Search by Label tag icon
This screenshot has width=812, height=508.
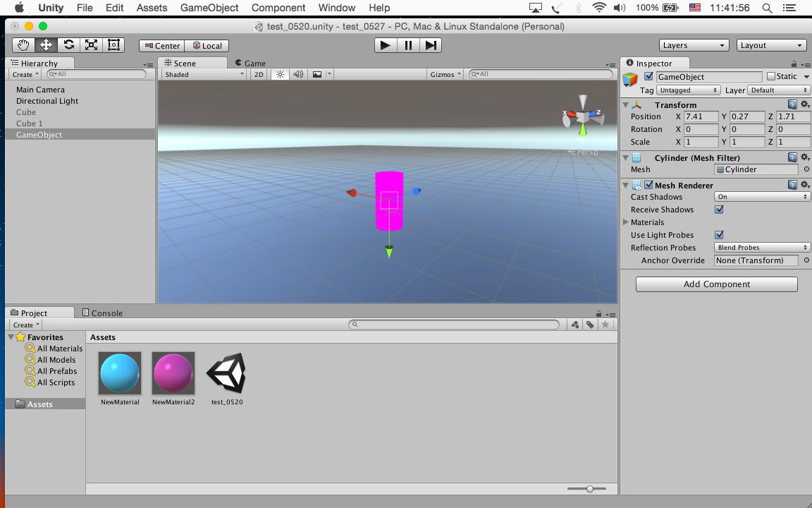coord(590,325)
